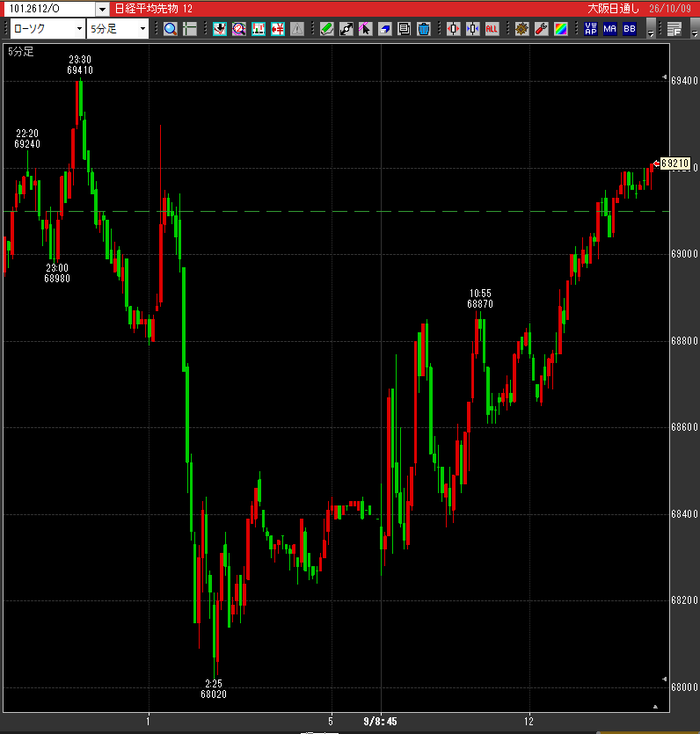This screenshot has height=734, width=700.
Task: Expand the rightmost toolbar overflow arrow
Action: (x=695, y=29)
